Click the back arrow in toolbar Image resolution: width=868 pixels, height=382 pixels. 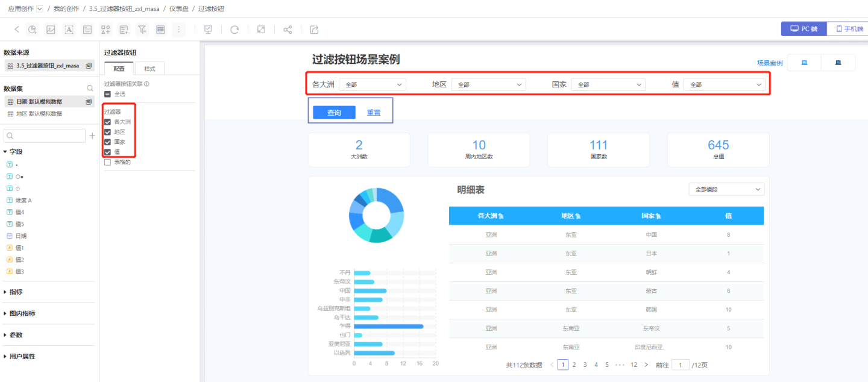point(16,30)
